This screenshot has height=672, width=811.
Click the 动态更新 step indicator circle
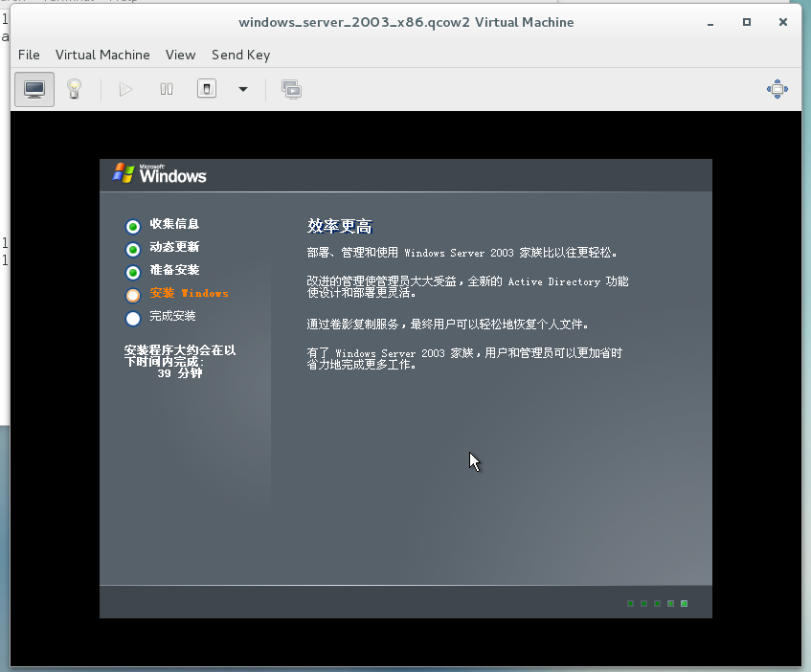pos(133,250)
